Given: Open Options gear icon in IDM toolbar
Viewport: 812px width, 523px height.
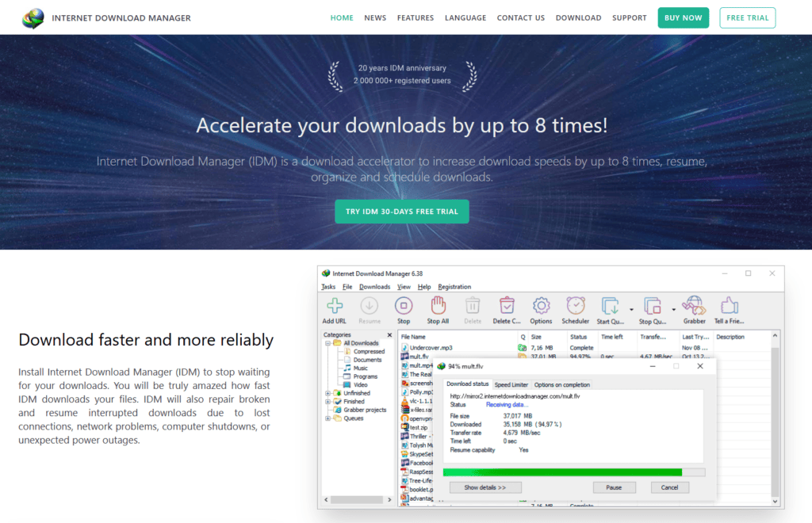Looking at the screenshot, I should tap(541, 306).
